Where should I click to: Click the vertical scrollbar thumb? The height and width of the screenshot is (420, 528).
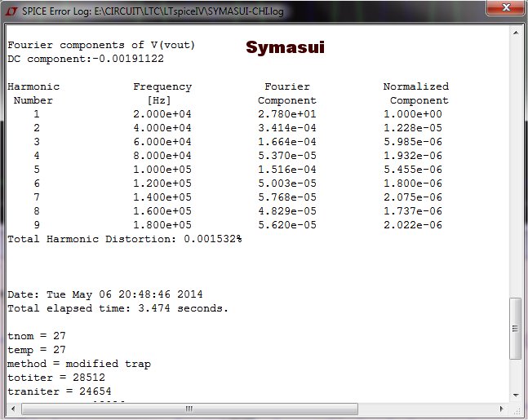(515, 329)
